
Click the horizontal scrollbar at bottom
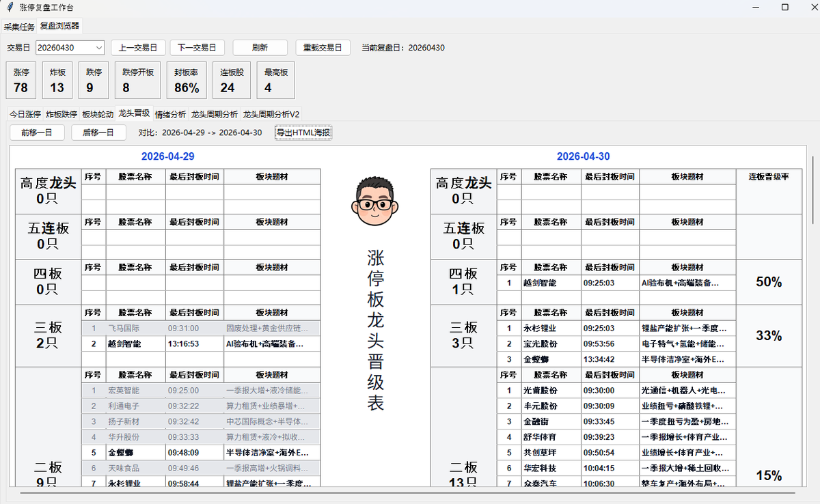pos(407,492)
